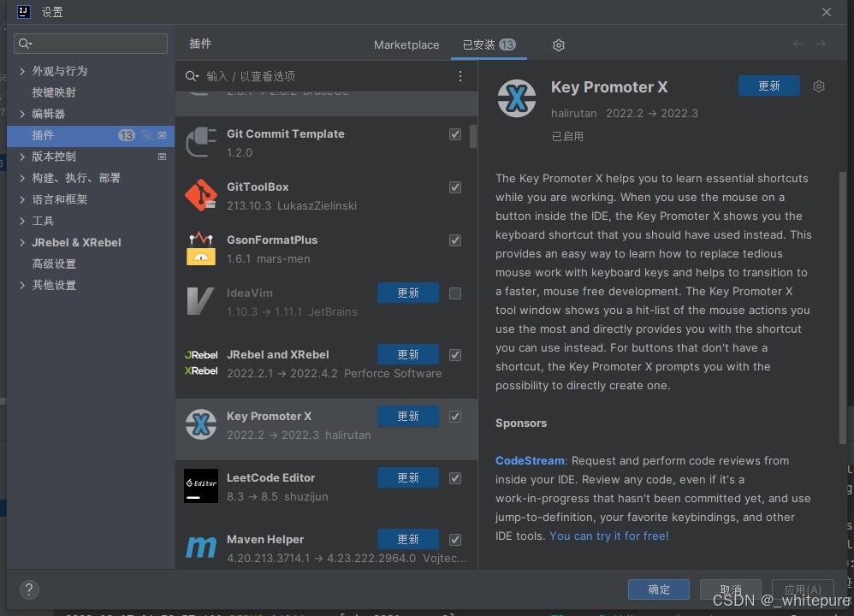Expand the JRebel & XRebel settings node
Image resolution: width=854 pixels, height=616 pixels.
pos(22,242)
